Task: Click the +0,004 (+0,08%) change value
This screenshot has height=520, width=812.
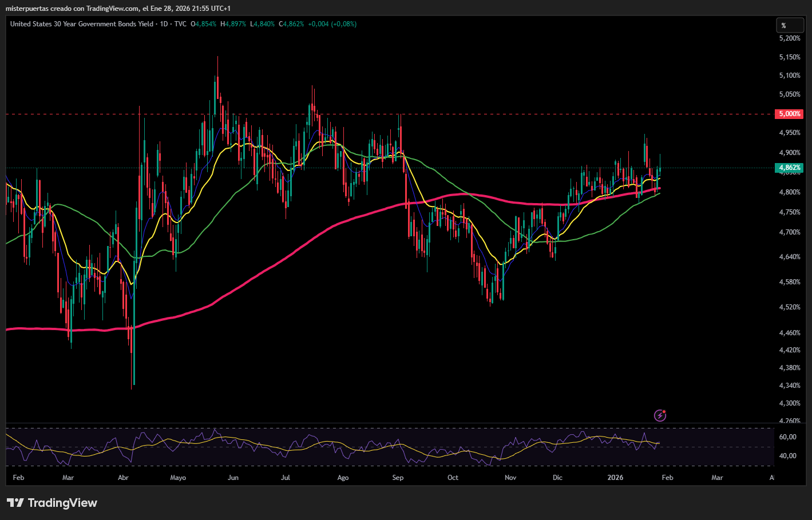Action: click(332, 24)
